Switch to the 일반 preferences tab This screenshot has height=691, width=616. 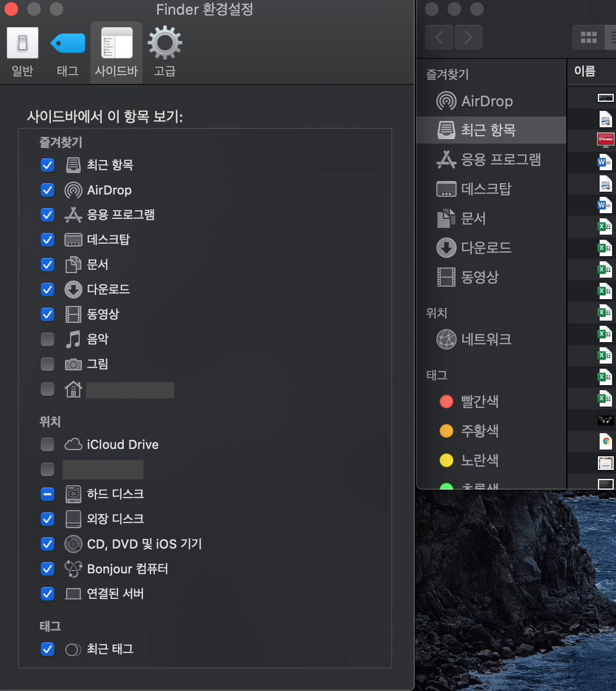coord(22,51)
